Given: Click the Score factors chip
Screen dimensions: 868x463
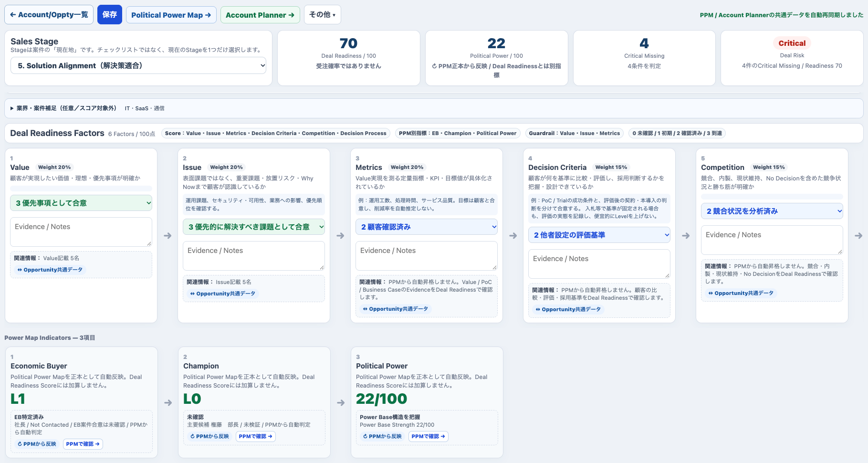Looking at the screenshot, I should point(276,133).
